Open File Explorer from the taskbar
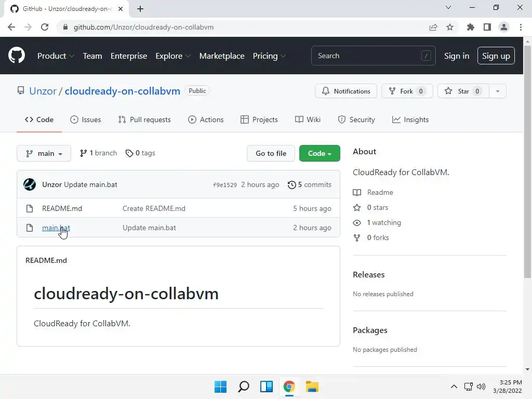This screenshot has height=399, width=532. (x=312, y=387)
